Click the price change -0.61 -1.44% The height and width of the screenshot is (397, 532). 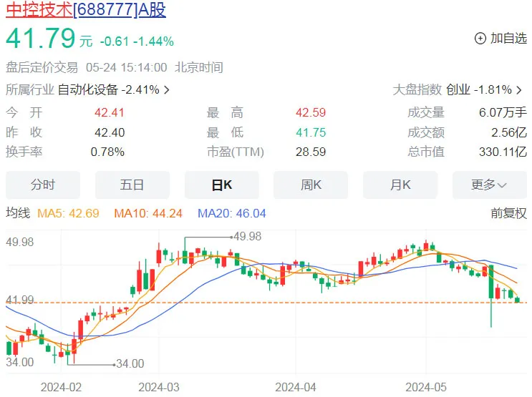tap(137, 41)
